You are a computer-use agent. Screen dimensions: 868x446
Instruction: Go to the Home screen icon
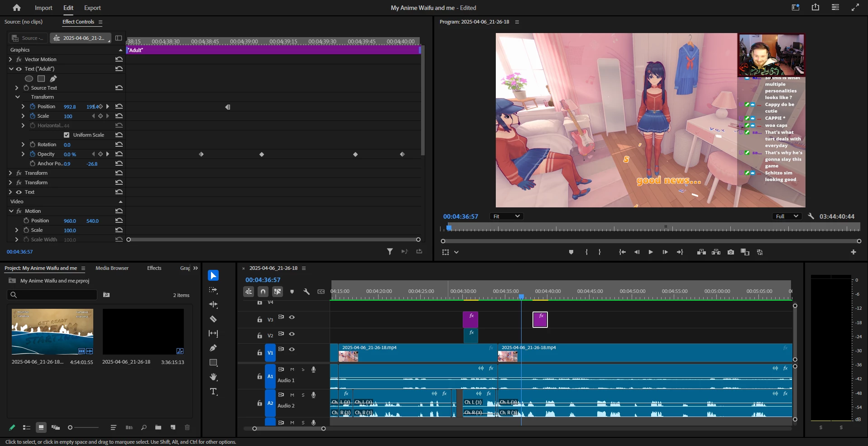pyautogui.click(x=17, y=8)
